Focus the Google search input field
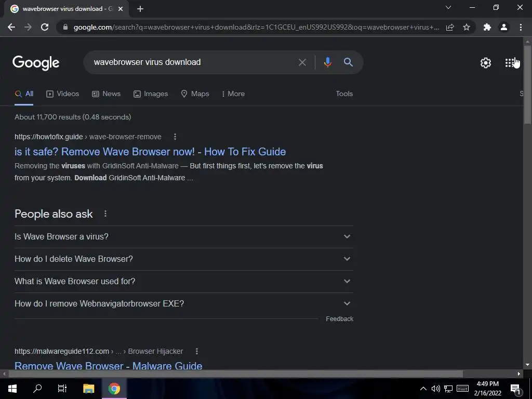Viewport: 532px width, 399px height. point(192,62)
